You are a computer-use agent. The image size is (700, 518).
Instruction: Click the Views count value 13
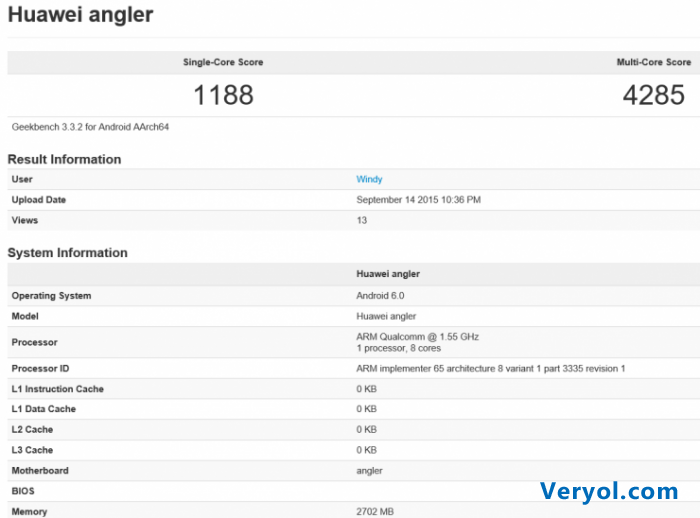coord(362,220)
